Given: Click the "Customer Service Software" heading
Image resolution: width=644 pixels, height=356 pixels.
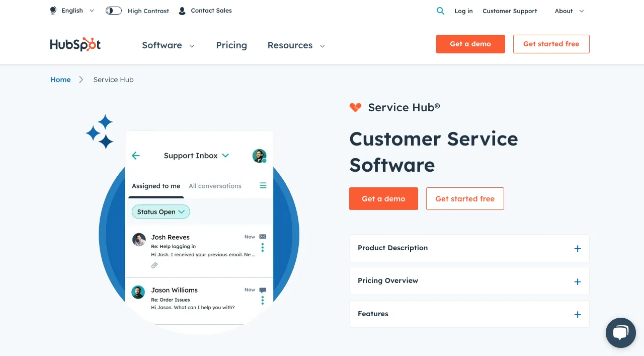Looking at the screenshot, I should 434,152.
